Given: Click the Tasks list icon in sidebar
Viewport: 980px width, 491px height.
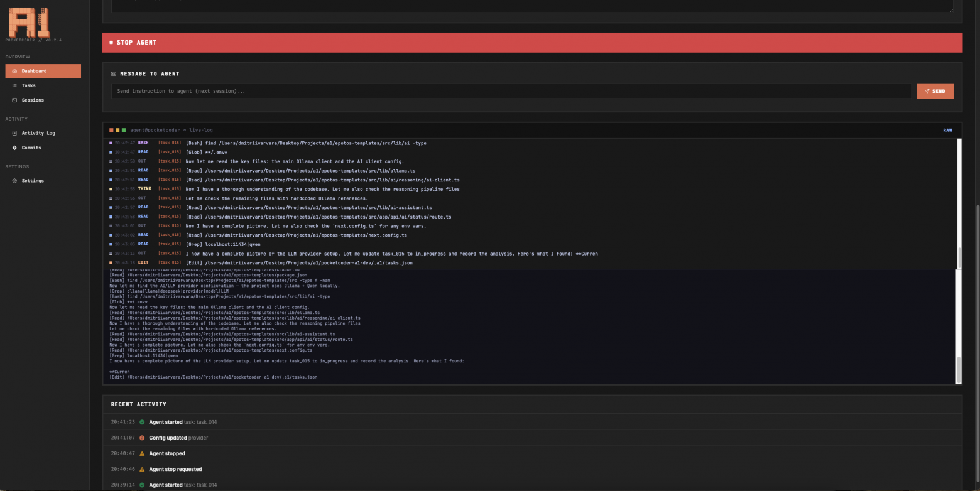Looking at the screenshot, I should [14, 85].
